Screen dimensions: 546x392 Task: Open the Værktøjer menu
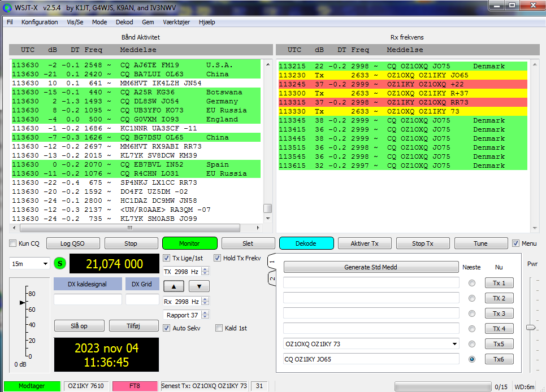pos(176,22)
